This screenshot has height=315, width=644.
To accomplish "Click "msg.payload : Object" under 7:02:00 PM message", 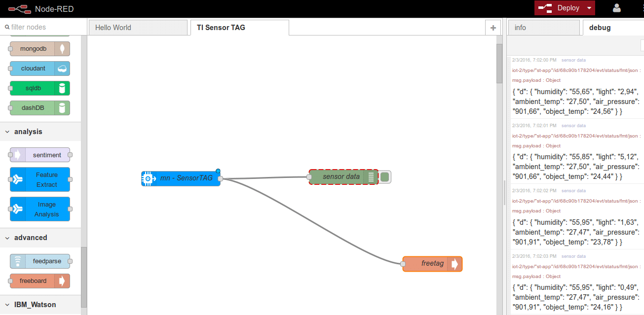I will (536, 80).
